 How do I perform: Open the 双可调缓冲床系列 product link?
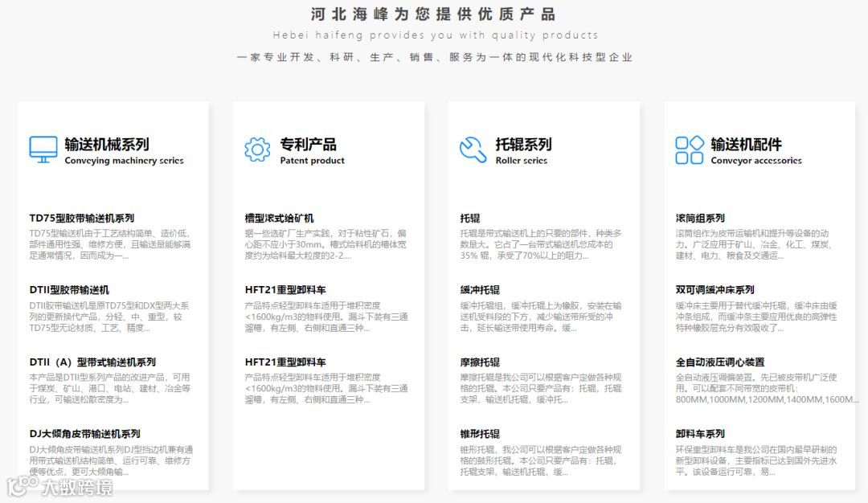pos(714,290)
